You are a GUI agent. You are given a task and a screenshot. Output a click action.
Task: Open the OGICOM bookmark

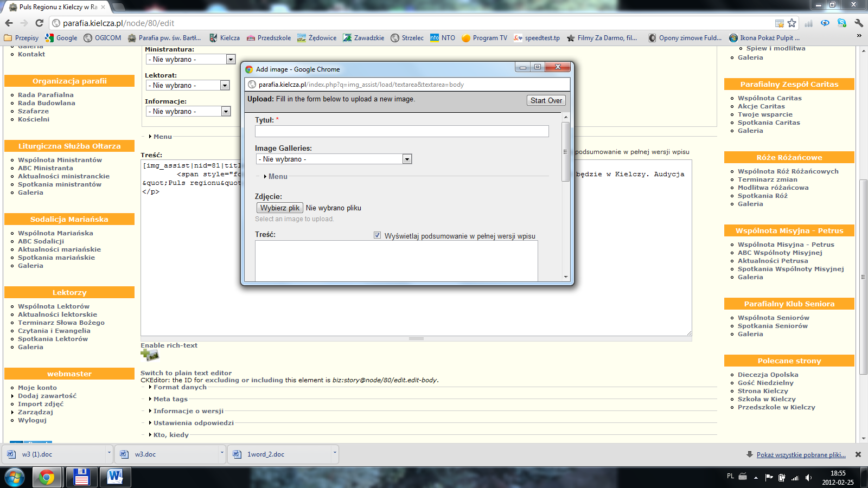click(x=103, y=38)
